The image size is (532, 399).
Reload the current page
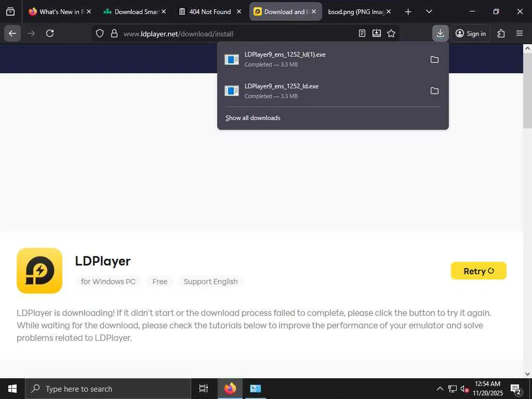click(x=50, y=33)
